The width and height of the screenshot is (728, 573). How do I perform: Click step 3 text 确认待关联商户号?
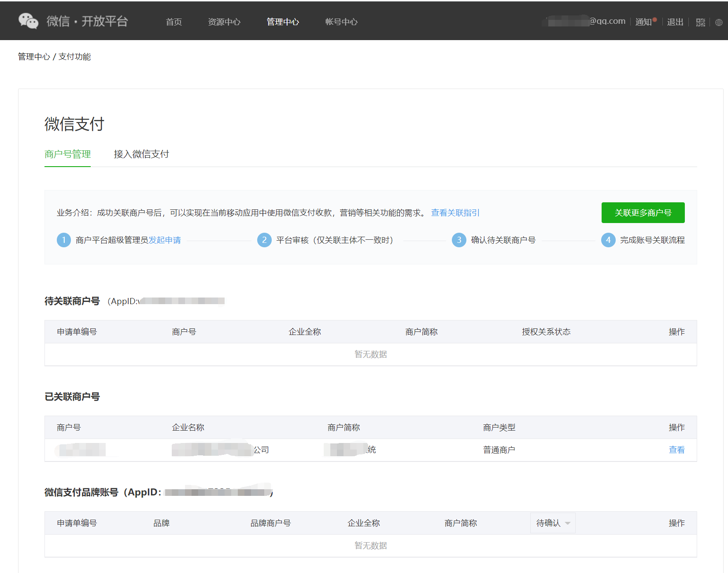click(x=503, y=240)
